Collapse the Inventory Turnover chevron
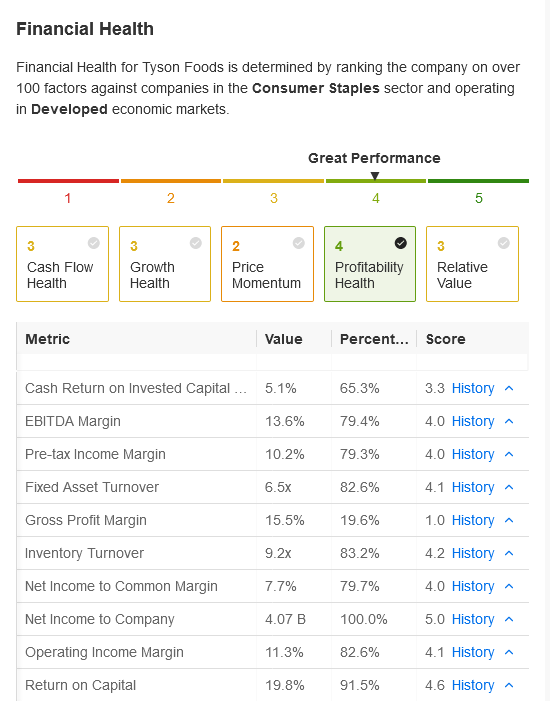Viewport: 550px width, 701px height. (509, 553)
